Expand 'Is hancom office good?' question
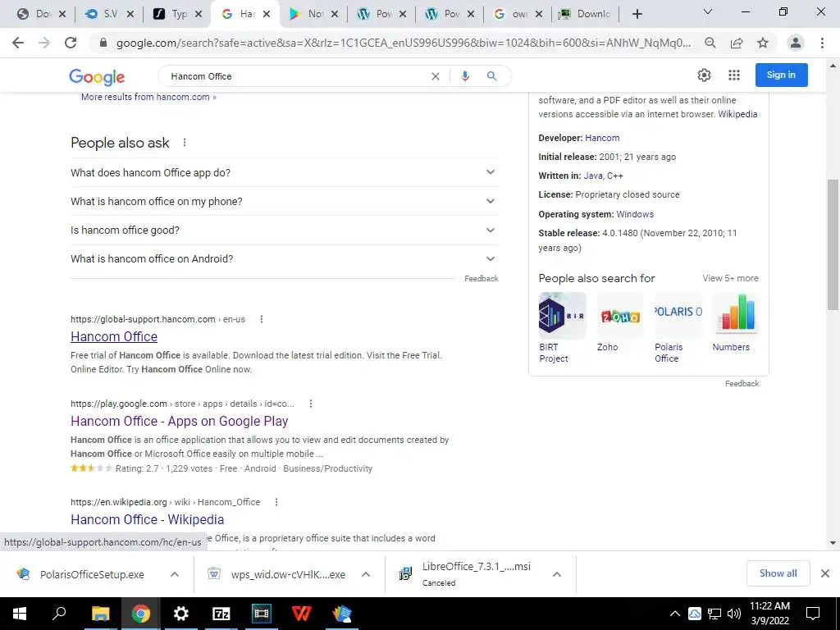This screenshot has width=840, height=630. coord(285,231)
